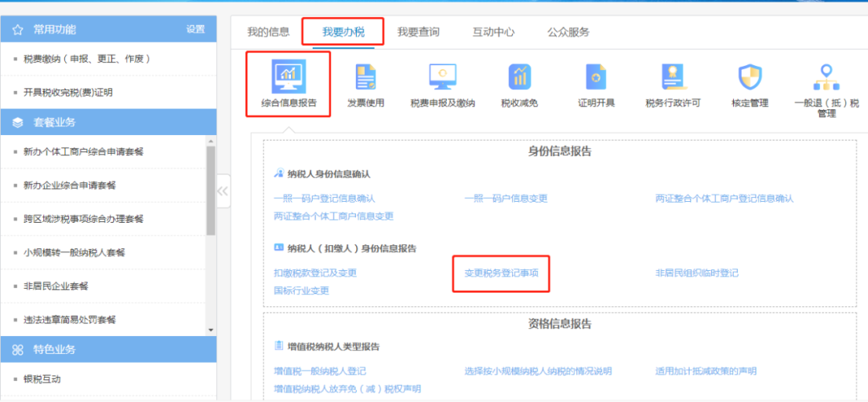Screen dimensions: 868x402
Task: Open 一照一码户信息变更 link
Action: 506,199
